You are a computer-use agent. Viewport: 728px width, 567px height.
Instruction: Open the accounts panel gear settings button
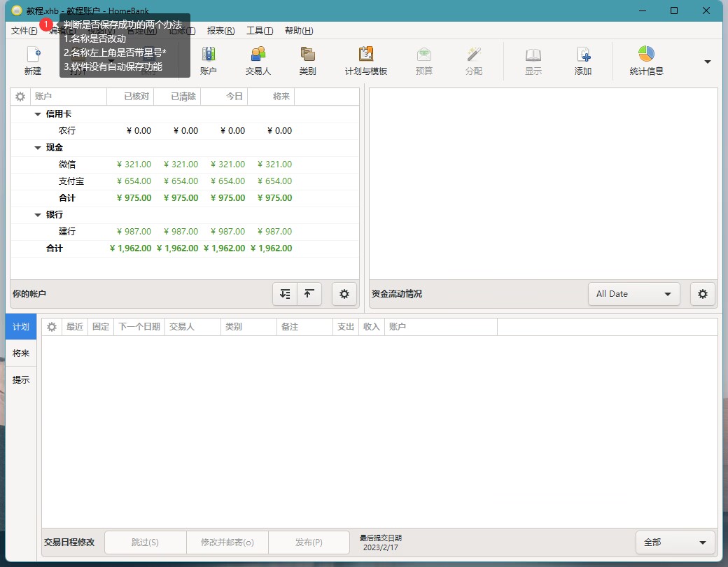coord(344,295)
